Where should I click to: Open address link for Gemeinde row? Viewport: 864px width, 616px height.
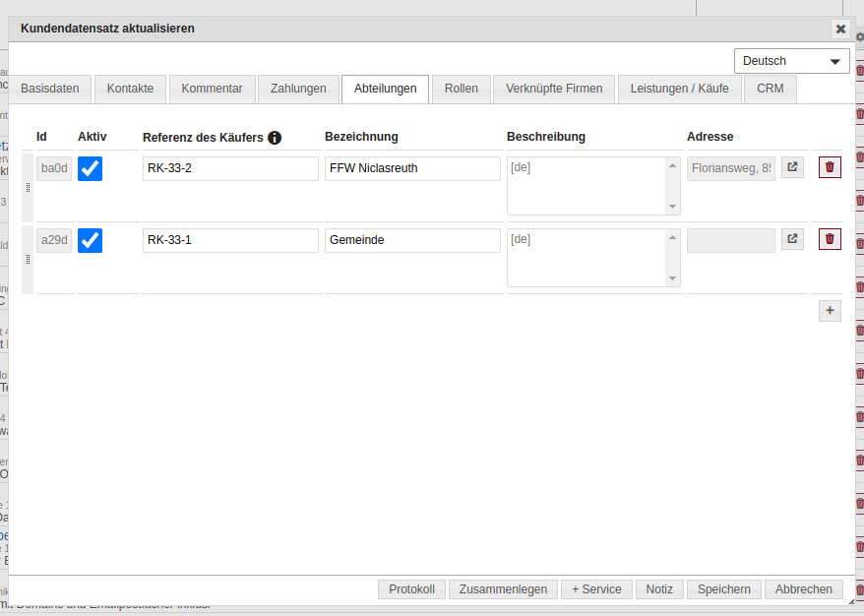coord(792,239)
